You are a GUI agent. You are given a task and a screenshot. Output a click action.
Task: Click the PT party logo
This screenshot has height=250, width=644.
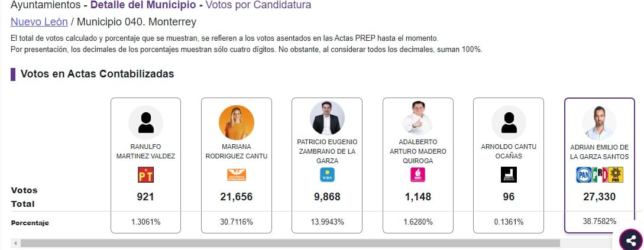(x=145, y=175)
